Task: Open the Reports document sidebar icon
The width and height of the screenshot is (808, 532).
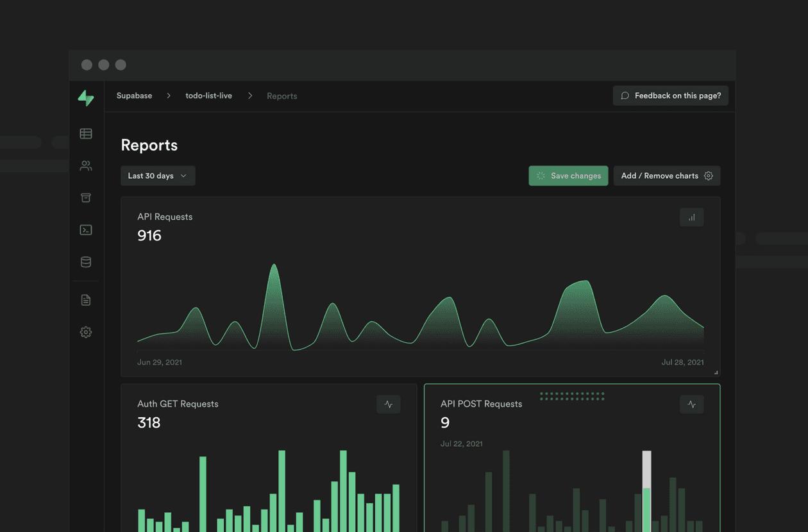Action: pyautogui.click(x=86, y=300)
